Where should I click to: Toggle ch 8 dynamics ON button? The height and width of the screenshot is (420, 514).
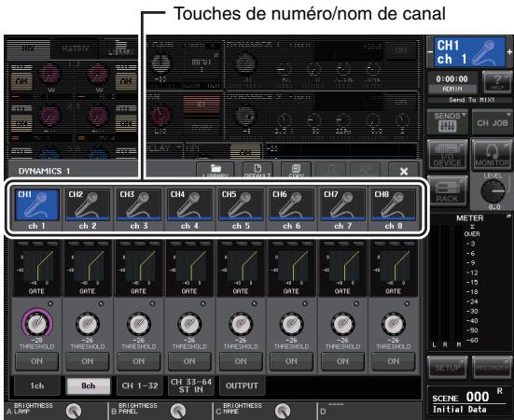click(394, 361)
